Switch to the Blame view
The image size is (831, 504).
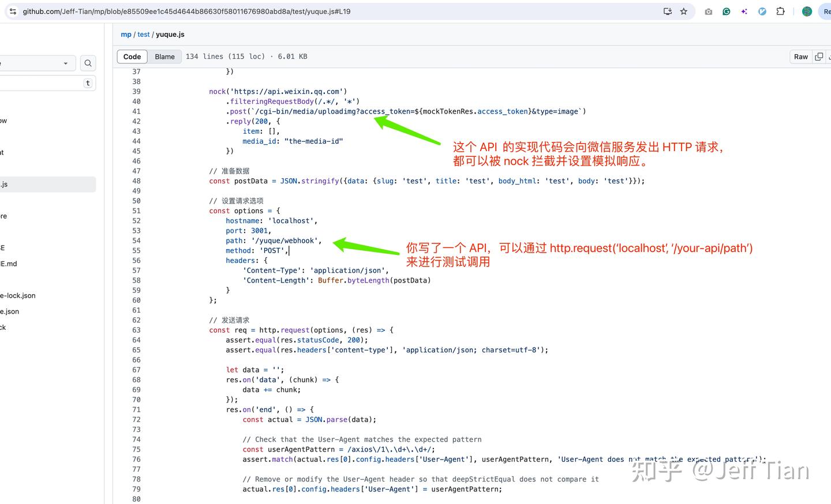(164, 57)
